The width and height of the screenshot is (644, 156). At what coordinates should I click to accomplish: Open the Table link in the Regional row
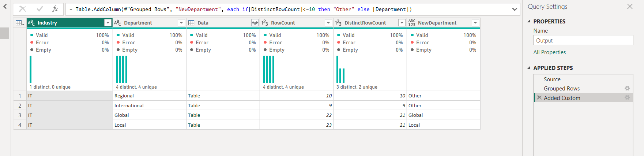pos(194,96)
